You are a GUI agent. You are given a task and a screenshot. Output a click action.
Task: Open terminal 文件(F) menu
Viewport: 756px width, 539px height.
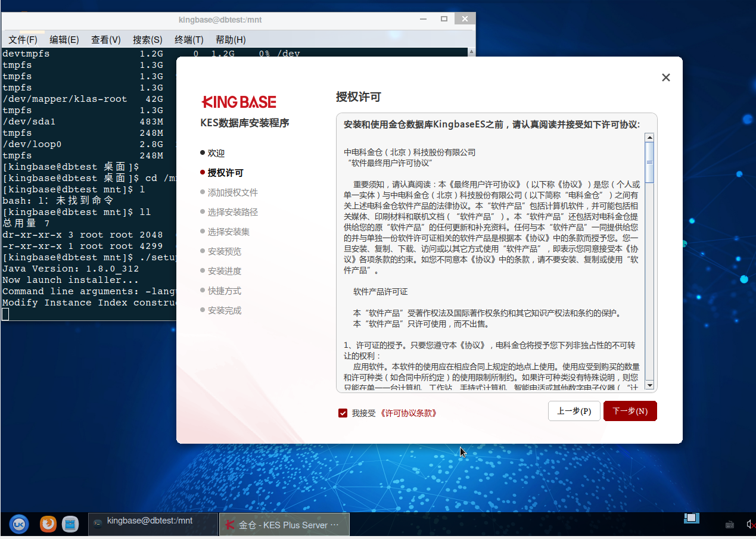[x=23, y=40]
